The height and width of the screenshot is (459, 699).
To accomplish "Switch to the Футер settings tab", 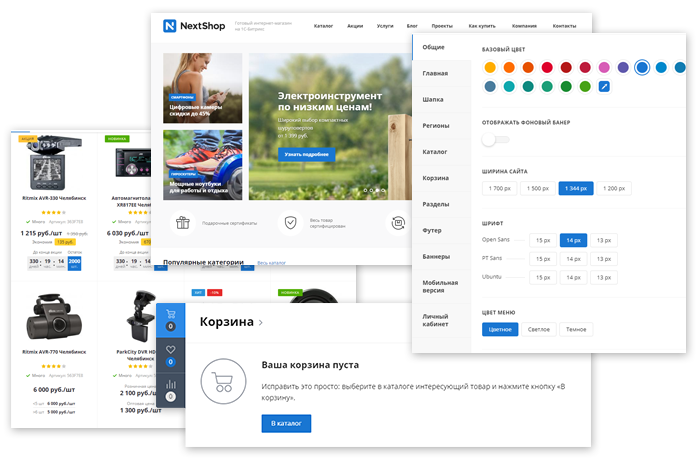I will [434, 230].
